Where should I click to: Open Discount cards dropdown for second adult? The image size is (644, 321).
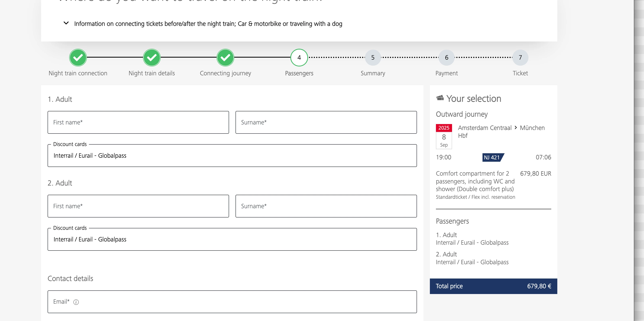point(232,239)
